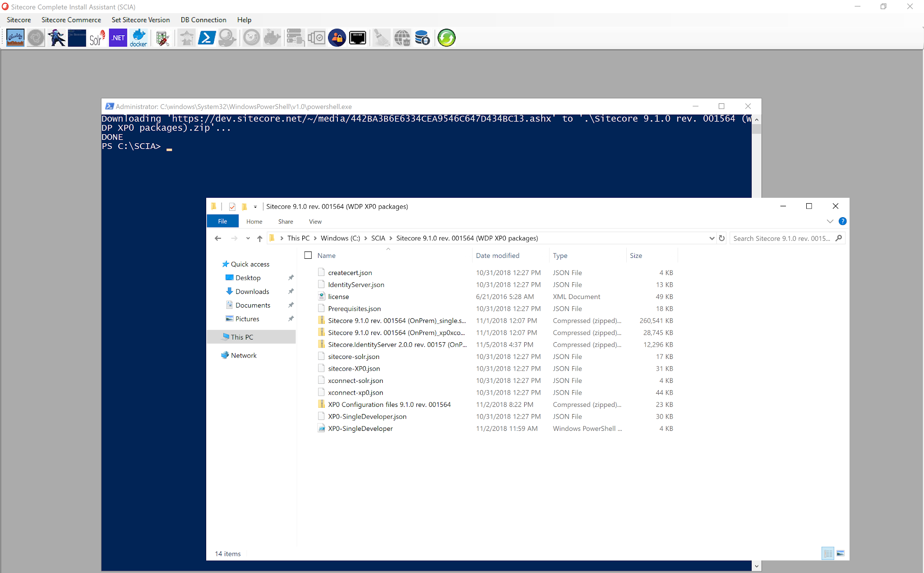Click the PowerShell toolbar icon

tap(207, 38)
